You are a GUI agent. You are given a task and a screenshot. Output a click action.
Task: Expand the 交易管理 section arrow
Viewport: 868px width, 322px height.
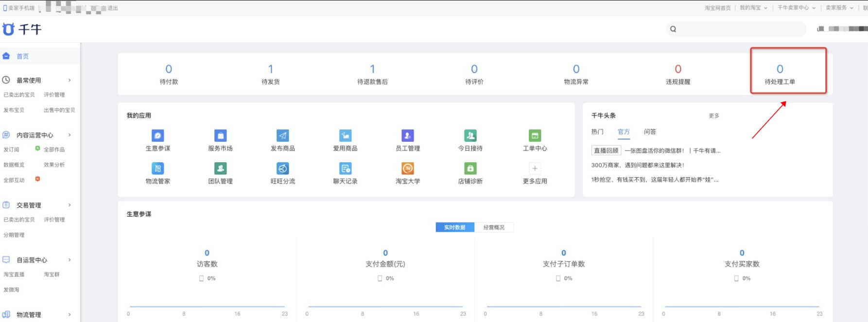[69, 205]
